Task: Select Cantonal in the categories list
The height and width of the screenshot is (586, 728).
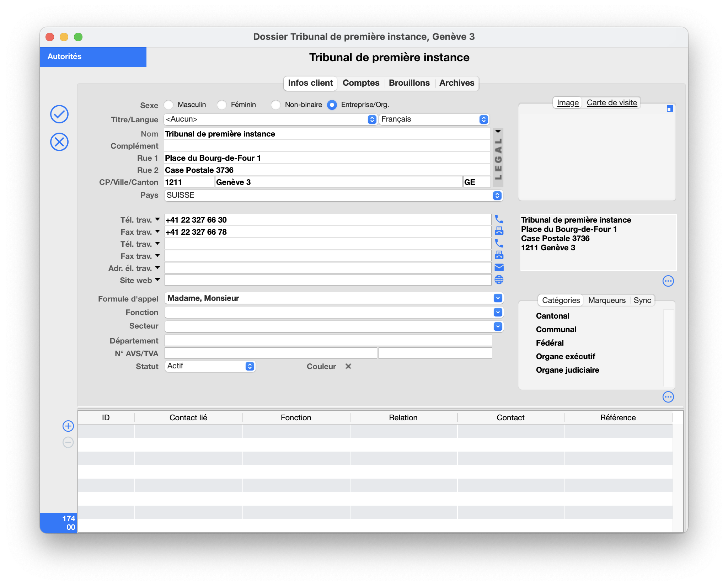Action: coord(553,316)
